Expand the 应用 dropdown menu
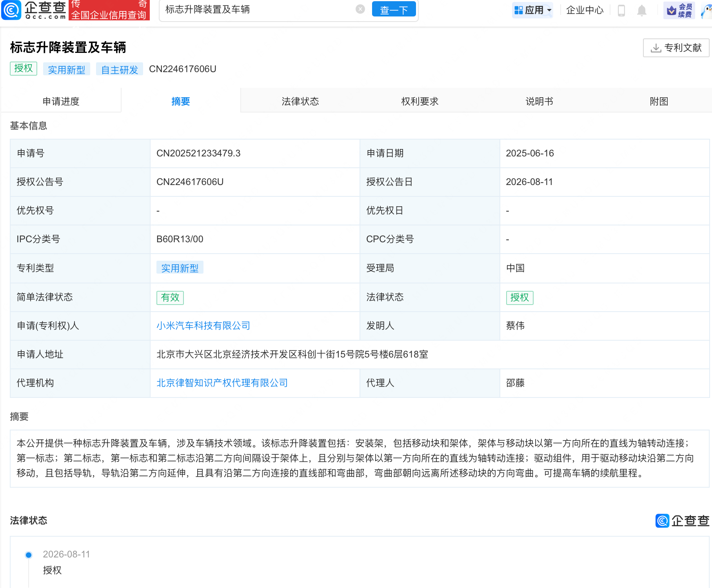This screenshot has height=588, width=712. point(533,10)
